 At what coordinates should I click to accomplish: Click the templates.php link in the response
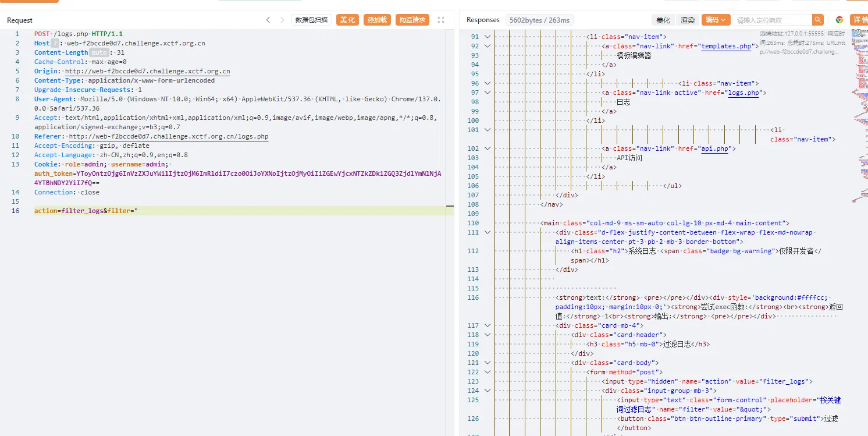pyautogui.click(x=726, y=46)
